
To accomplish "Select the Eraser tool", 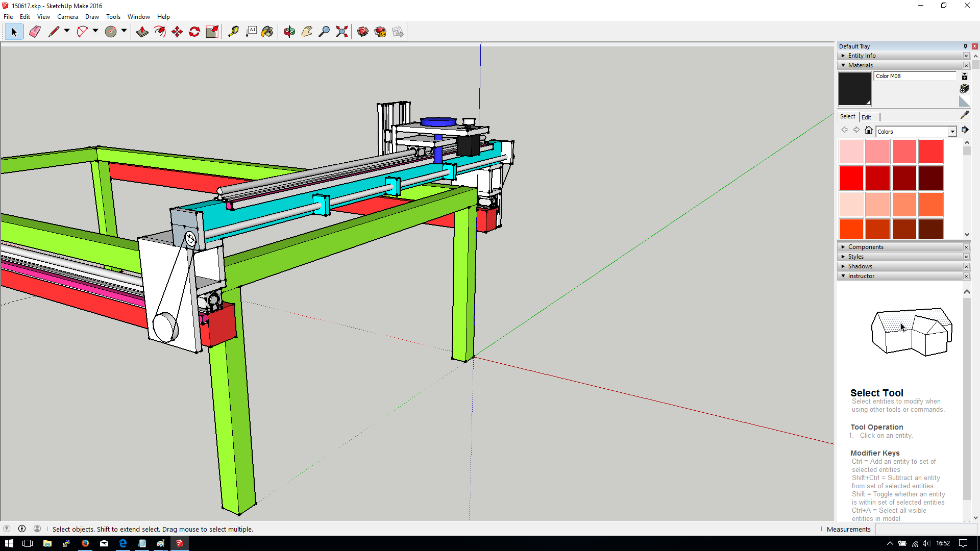I will click(x=35, y=32).
